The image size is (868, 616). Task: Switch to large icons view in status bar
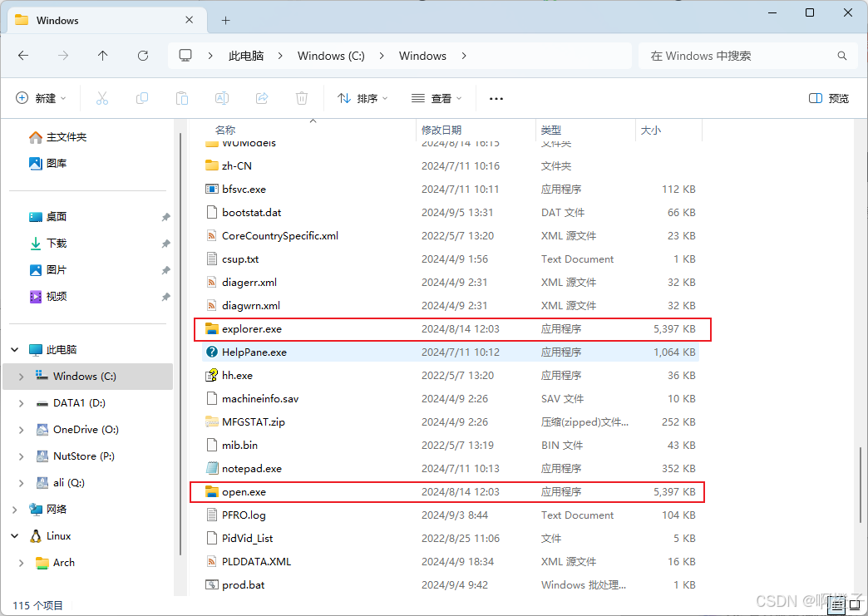point(855,605)
